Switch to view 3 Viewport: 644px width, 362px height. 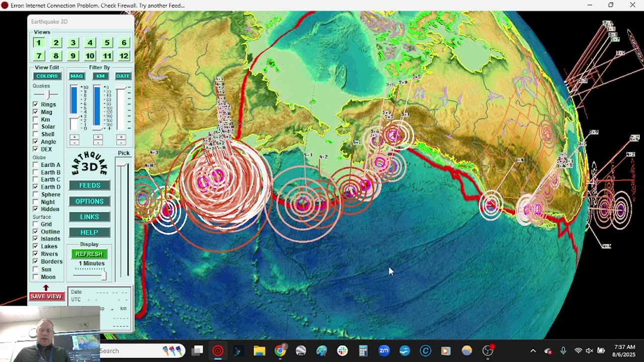tap(73, 43)
